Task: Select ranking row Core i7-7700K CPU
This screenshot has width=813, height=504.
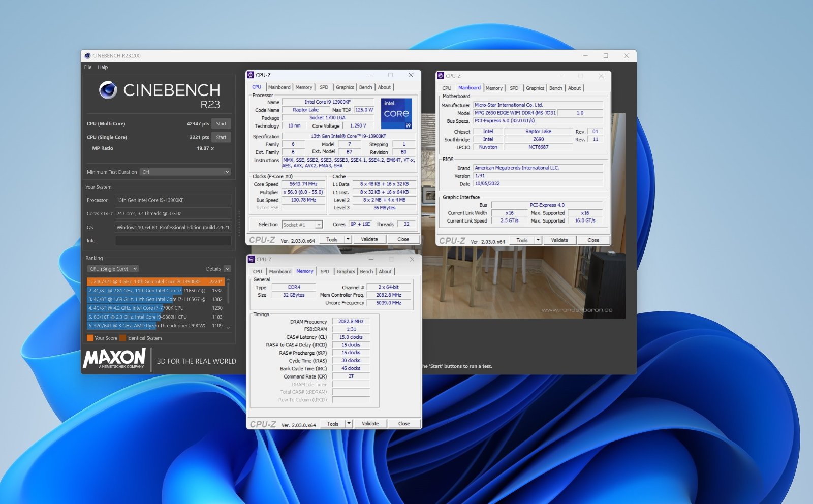Action: pyautogui.click(x=155, y=308)
